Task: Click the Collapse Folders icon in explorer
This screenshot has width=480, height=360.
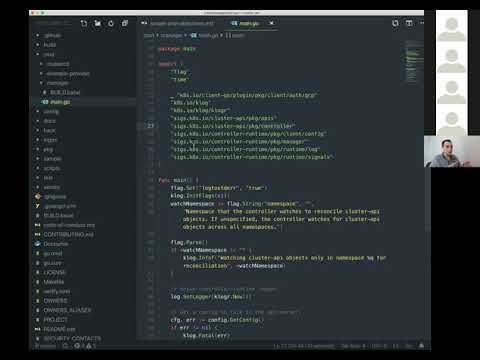Action: point(125,23)
